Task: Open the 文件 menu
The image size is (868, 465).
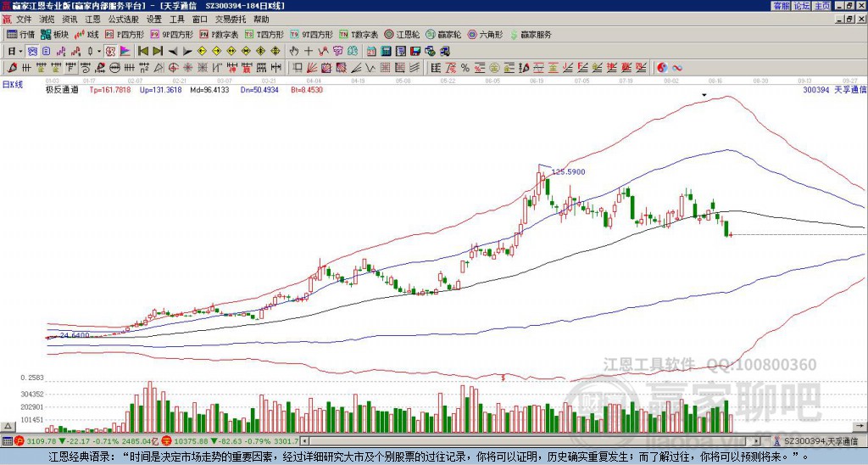Action: 24,20
